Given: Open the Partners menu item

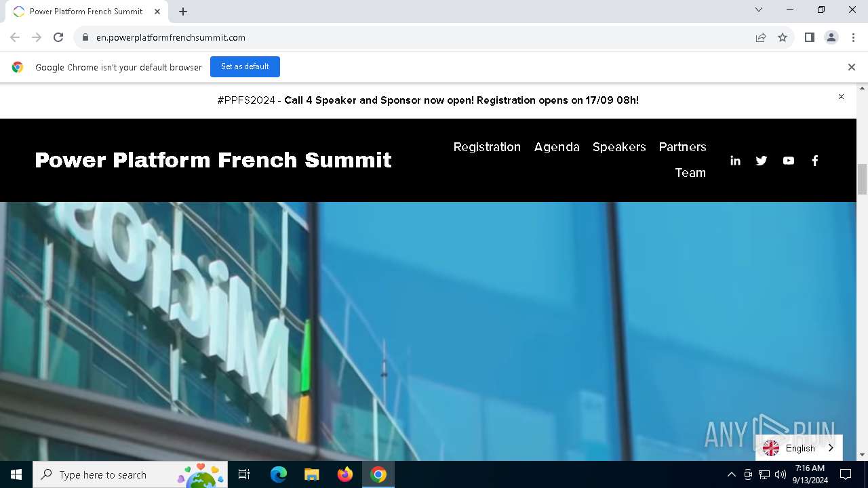Looking at the screenshot, I should [682, 147].
